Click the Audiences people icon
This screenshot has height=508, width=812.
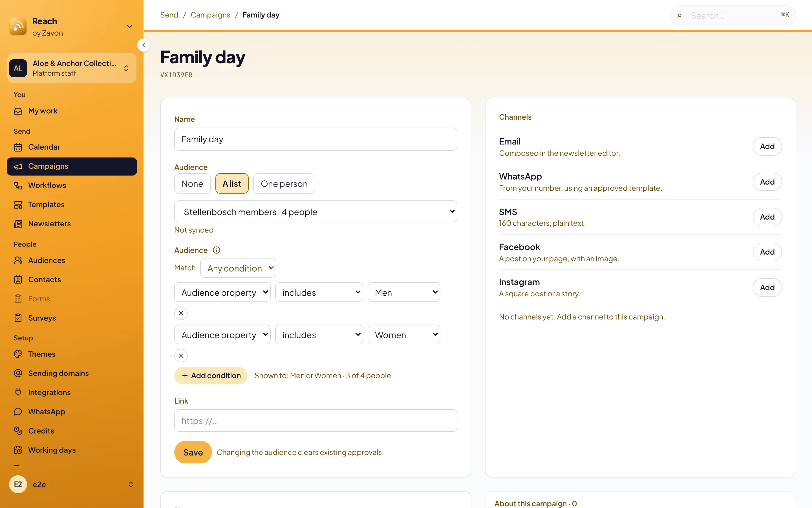coord(18,260)
